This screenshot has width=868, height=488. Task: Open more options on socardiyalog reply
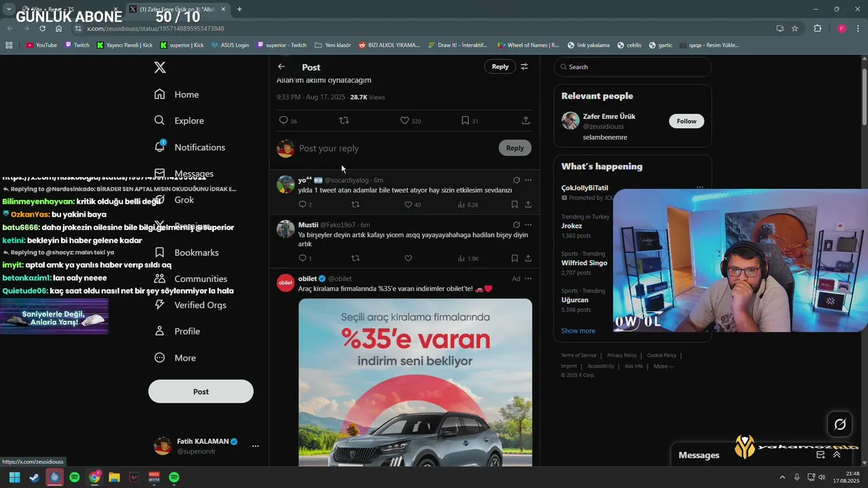(x=528, y=180)
